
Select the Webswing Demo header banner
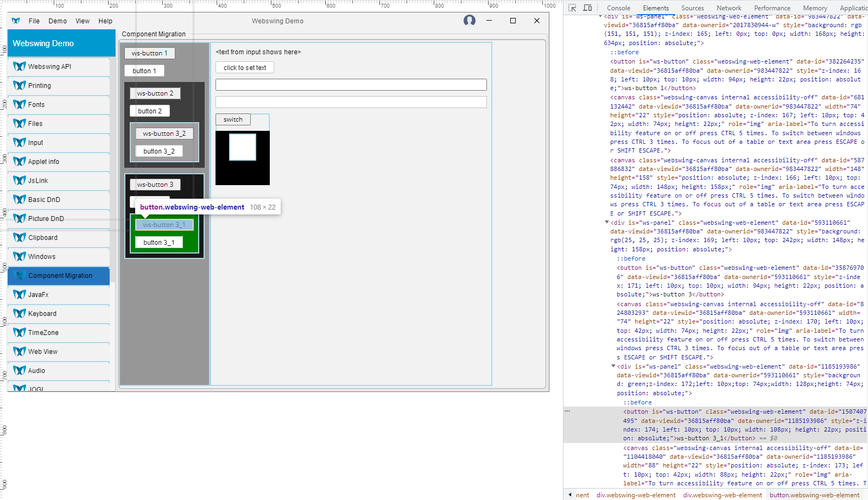coord(61,43)
